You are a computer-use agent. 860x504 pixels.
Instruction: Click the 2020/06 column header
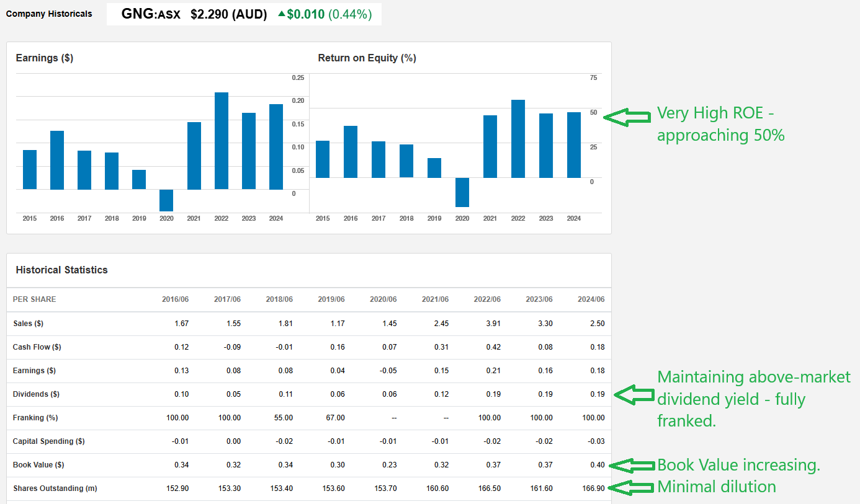[383, 299]
